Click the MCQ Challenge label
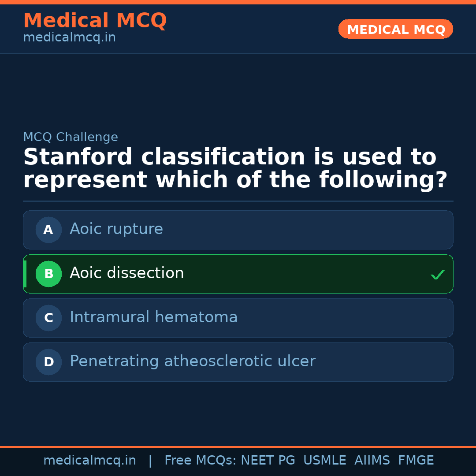This screenshot has width=476, height=476. click(x=71, y=137)
